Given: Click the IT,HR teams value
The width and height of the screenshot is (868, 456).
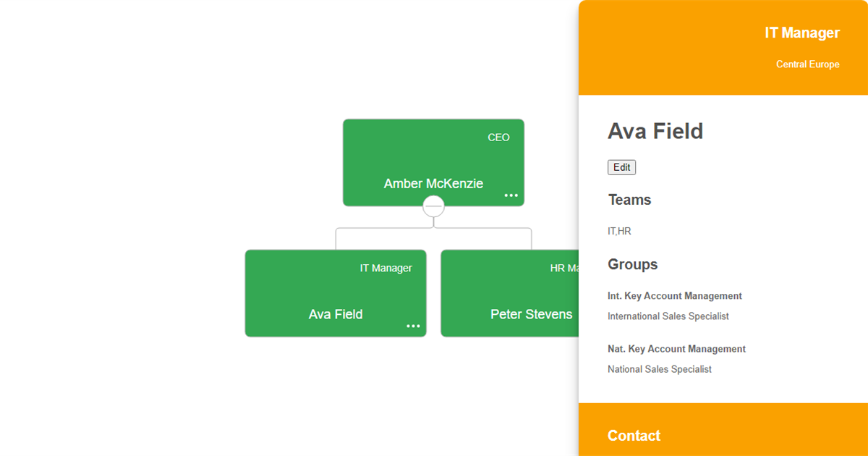Looking at the screenshot, I should 619,232.
